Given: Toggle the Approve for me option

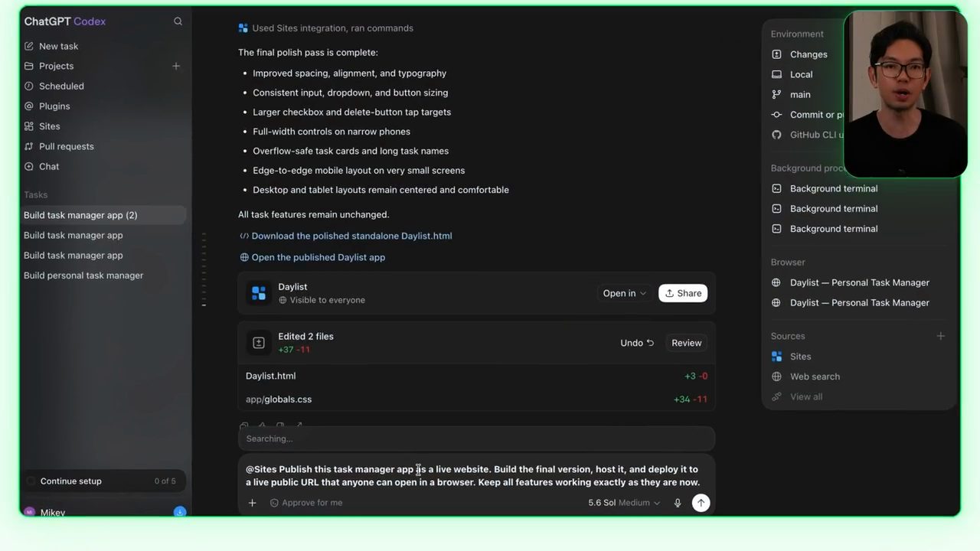Looking at the screenshot, I should point(306,503).
